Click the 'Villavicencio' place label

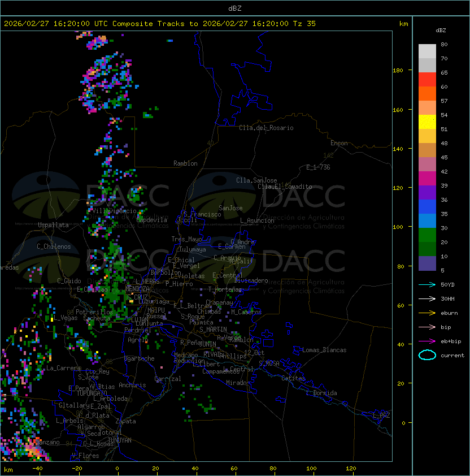point(114,211)
